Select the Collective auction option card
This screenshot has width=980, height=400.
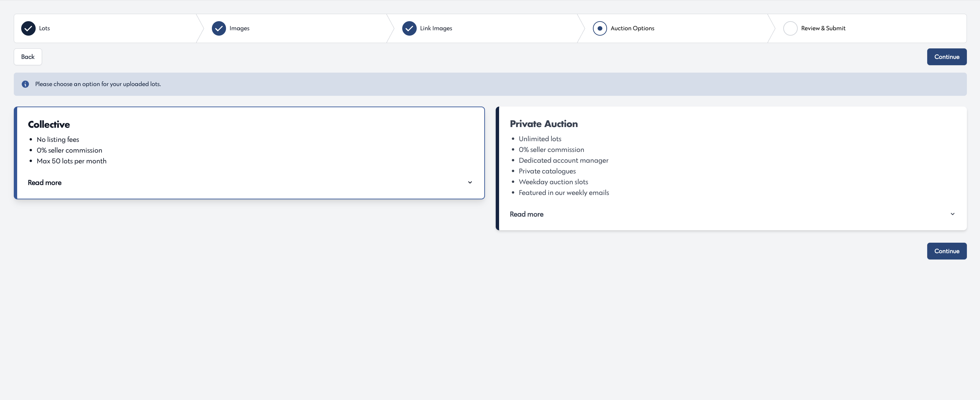(249, 153)
